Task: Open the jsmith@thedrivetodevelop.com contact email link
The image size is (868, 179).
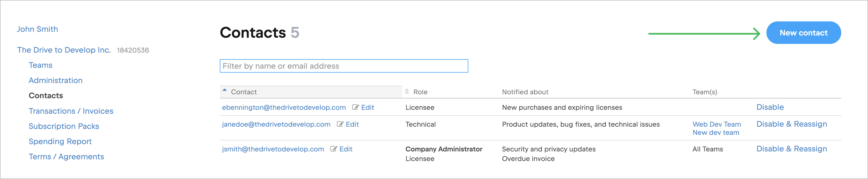Action: pyautogui.click(x=273, y=149)
